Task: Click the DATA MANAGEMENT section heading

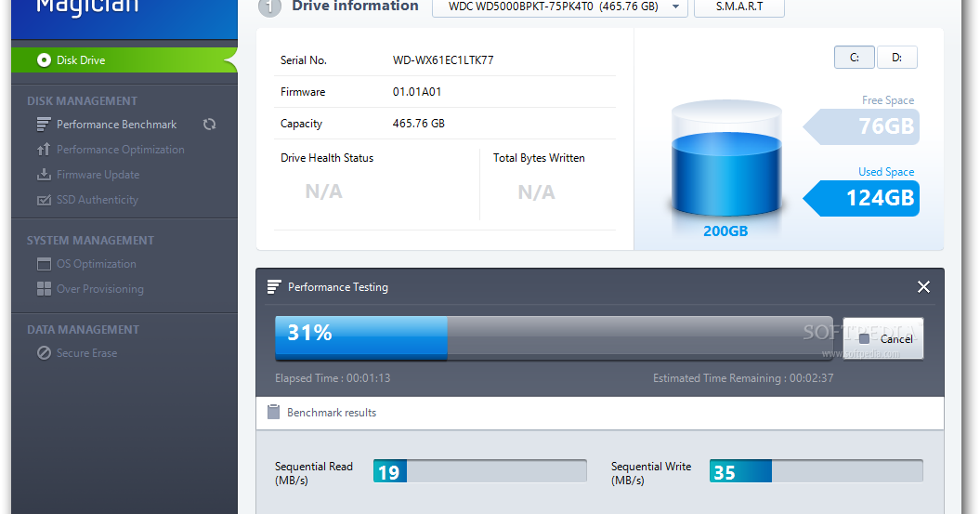Action: [83, 330]
